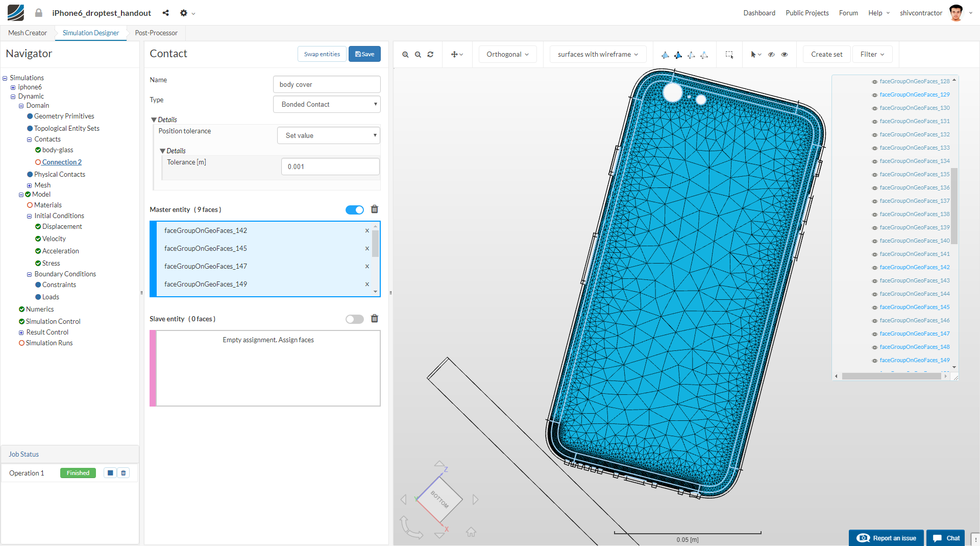Turn off Master entity selection toggle
Viewport: 980px width, 546px height.
click(x=355, y=210)
